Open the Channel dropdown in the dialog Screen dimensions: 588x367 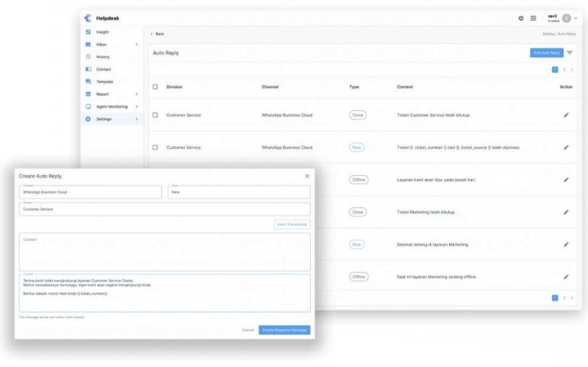coord(91,193)
